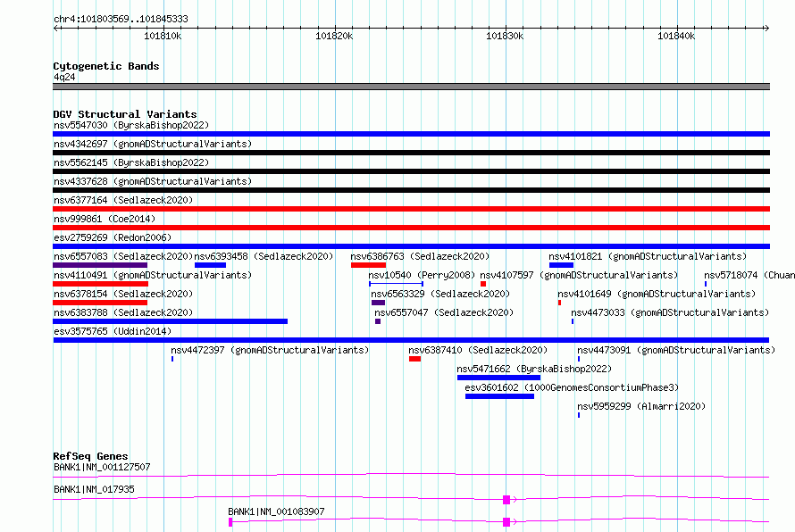This screenshot has width=795, height=532.
Task: Open the nsv4101649 gnomAD variant label
Action: click(657, 294)
